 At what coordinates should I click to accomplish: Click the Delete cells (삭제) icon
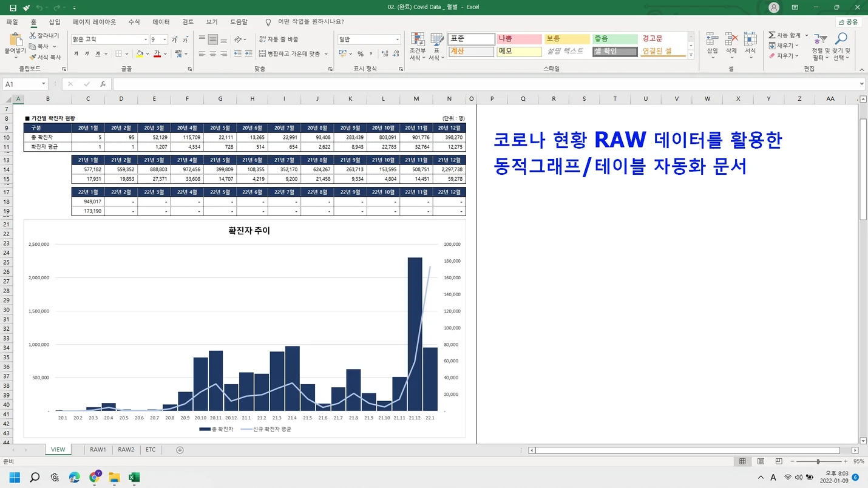(x=731, y=39)
